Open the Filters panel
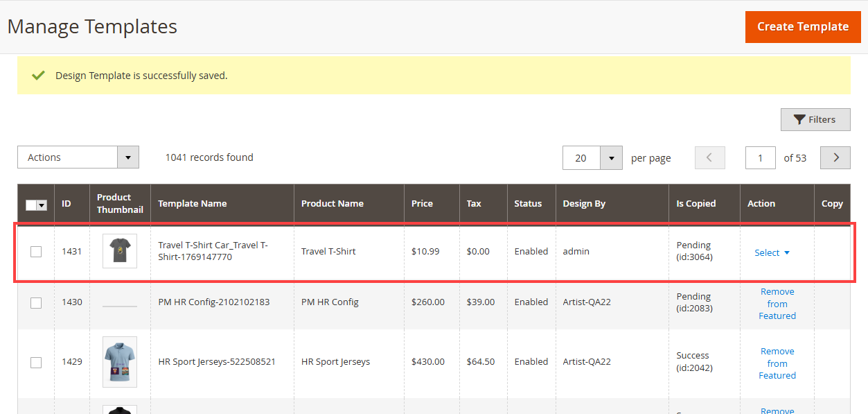Screen dimensions: 868x414 pos(815,120)
